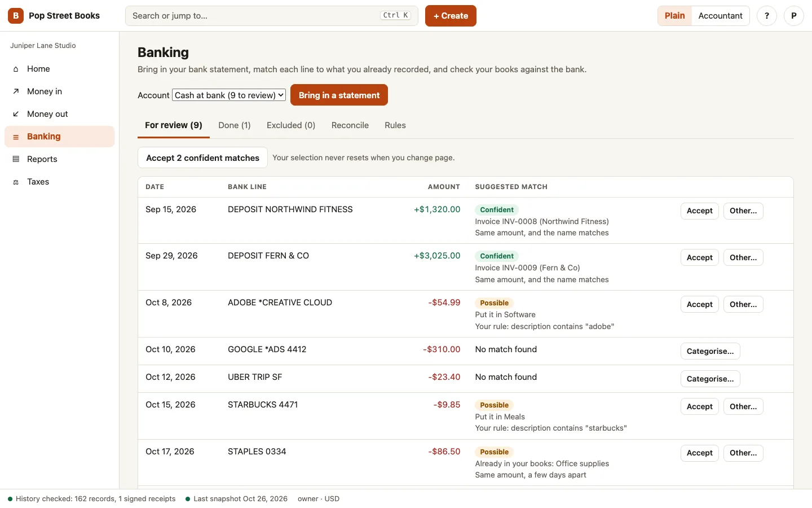The width and height of the screenshot is (812, 508).
Task: Click the Bank line column header
Action: [247, 187]
